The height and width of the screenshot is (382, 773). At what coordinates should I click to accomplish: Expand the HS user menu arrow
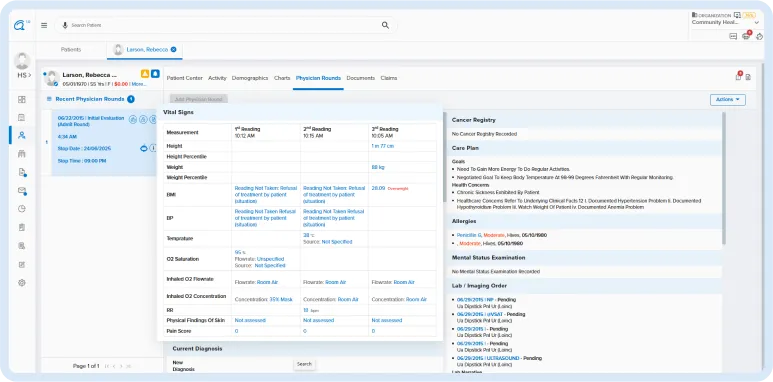pyautogui.click(x=29, y=75)
